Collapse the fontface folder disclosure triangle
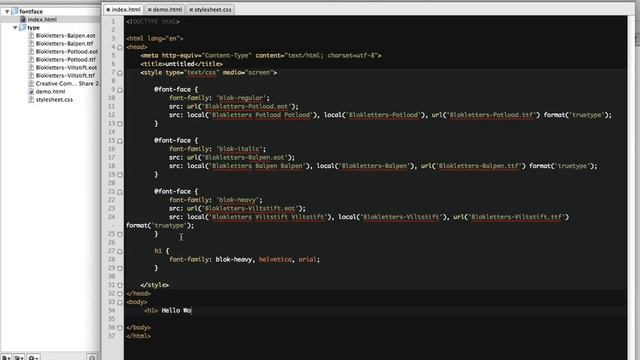This screenshot has height=360, width=640. click(7, 11)
